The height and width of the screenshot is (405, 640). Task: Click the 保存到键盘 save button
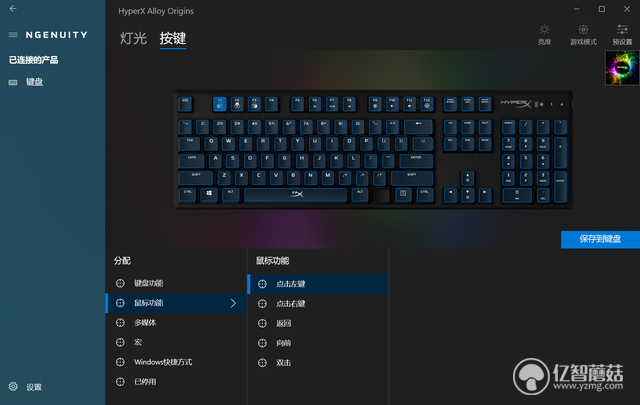(600, 239)
